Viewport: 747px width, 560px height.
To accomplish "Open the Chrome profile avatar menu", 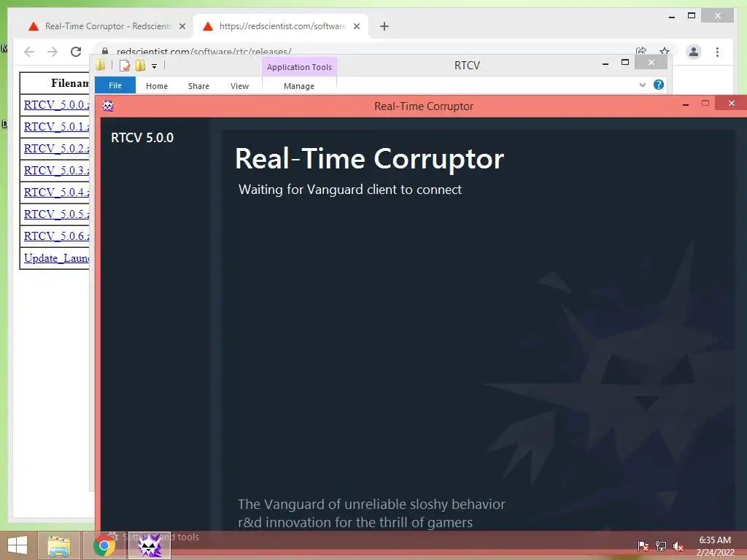I will tap(694, 52).
